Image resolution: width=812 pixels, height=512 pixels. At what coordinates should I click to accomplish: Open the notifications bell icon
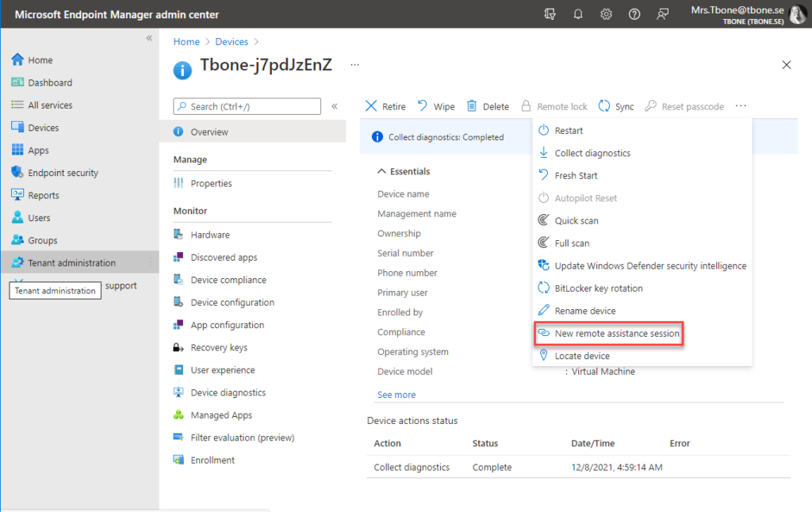tap(578, 14)
